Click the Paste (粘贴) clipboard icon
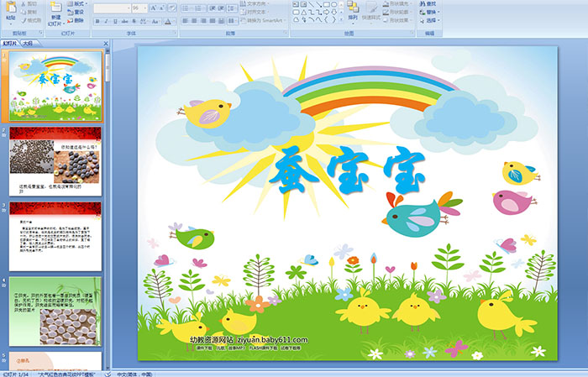Image resolution: width=588 pixels, height=377 pixels. pyautogui.click(x=11, y=7)
